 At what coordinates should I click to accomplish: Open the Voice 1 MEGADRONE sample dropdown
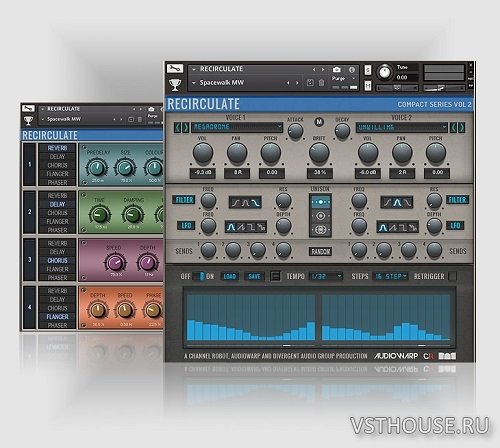[x=237, y=127]
